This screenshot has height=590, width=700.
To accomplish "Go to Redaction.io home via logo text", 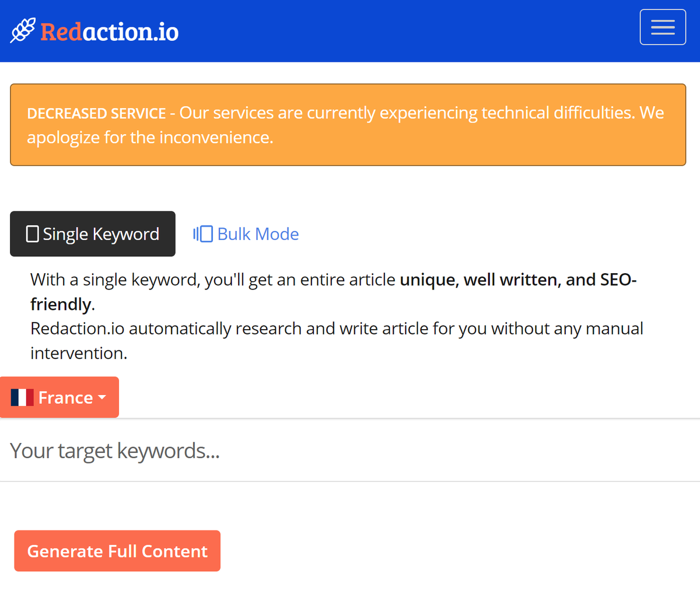I will pos(110,32).
